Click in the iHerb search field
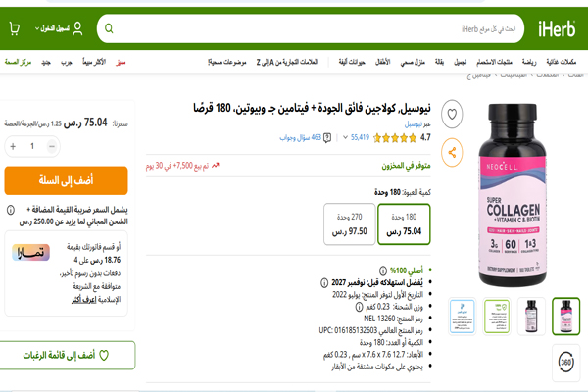 coord(312,28)
